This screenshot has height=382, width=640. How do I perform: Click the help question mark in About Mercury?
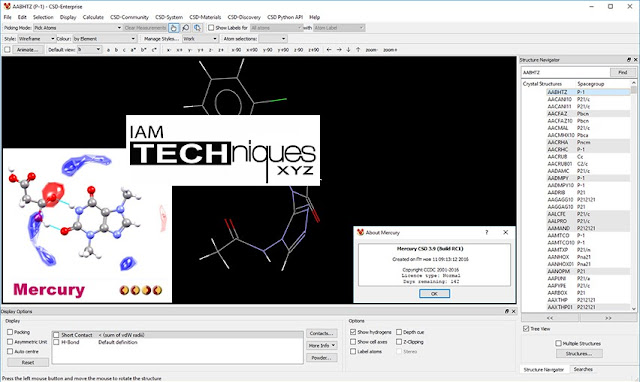(487, 232)
